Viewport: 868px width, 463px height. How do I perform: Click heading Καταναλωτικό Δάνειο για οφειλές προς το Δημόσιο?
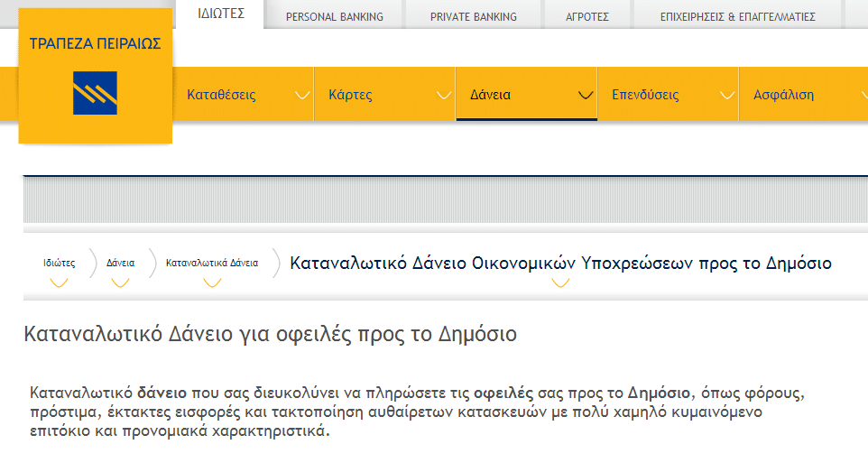point(270,334)
